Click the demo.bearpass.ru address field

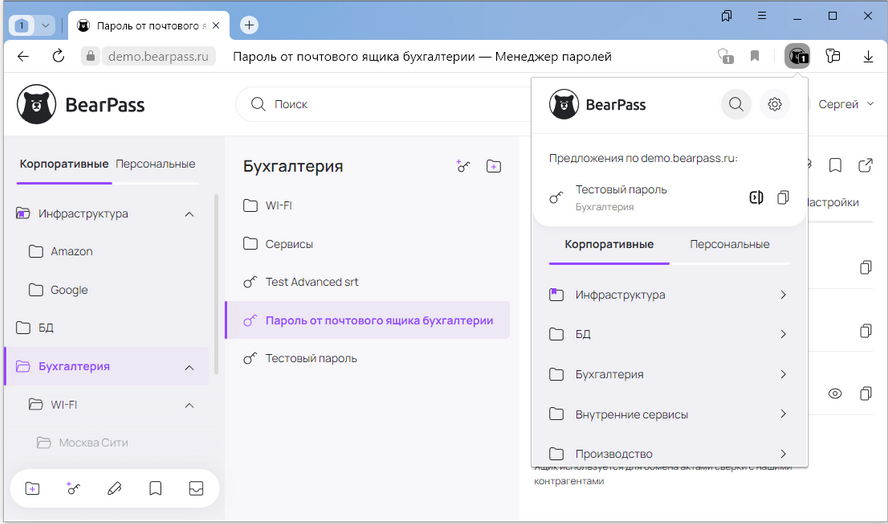pyautogui.click(x=158, y=56)
